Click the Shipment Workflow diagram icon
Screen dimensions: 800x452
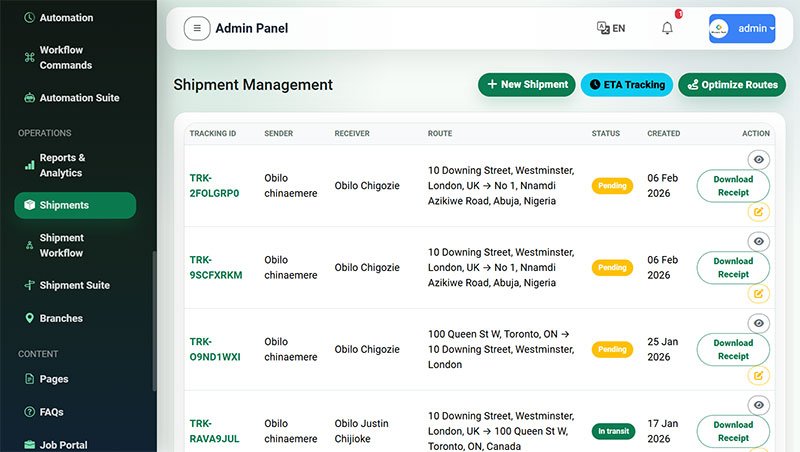[x=30, y=245]
